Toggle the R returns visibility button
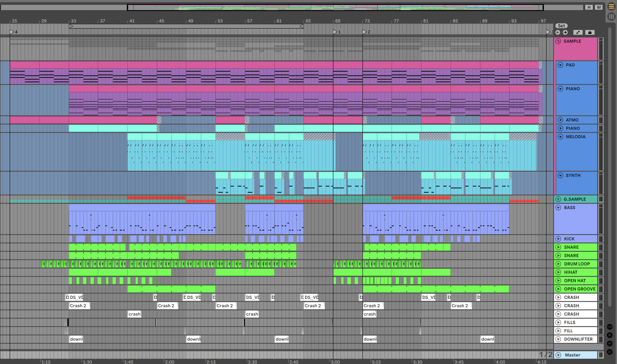 (x=610, y=335)
